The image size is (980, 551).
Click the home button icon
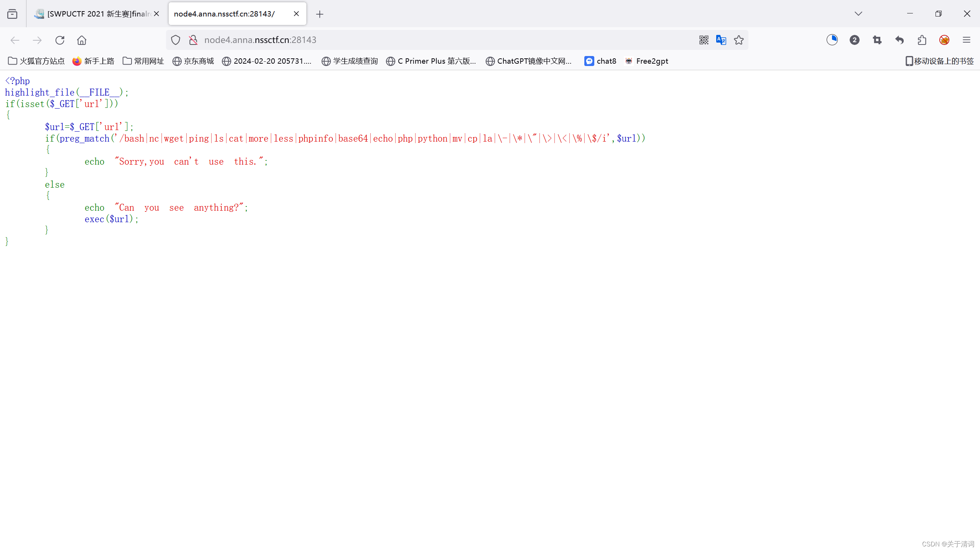pyautogui.click(x=82, y=40)
